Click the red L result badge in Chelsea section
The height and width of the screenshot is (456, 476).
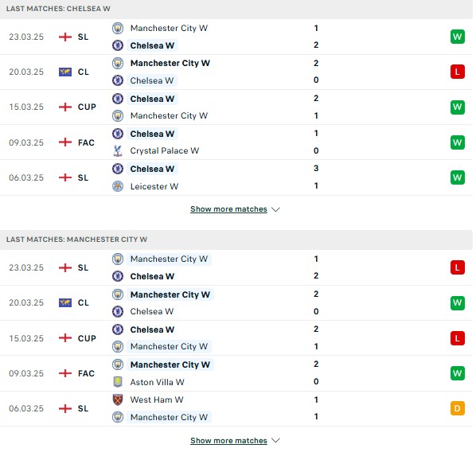coord(458,72)
